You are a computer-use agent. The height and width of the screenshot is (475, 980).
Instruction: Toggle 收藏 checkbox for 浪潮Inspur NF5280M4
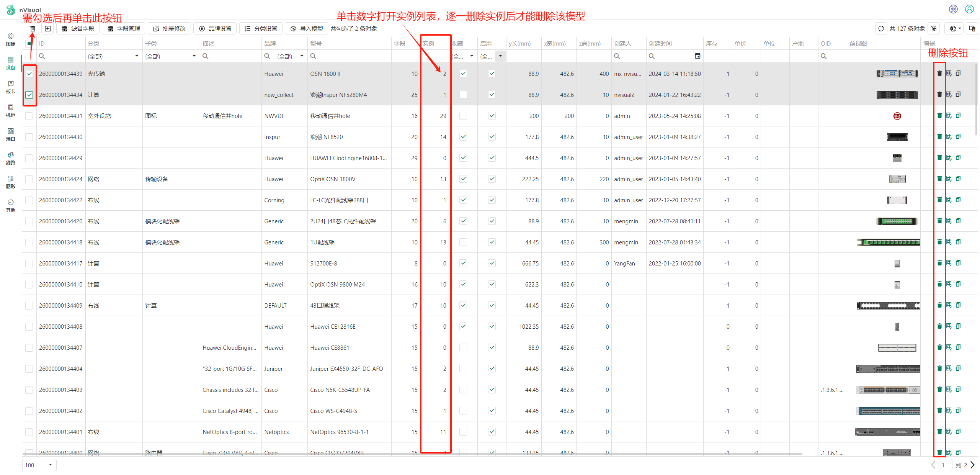coord(463,95)
